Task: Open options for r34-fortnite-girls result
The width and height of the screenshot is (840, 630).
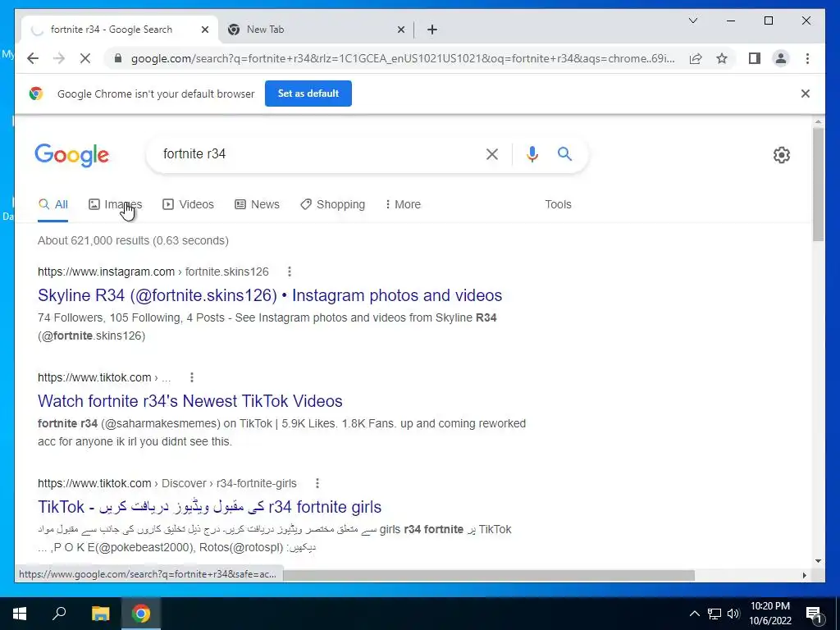Action: pos(317,483)
